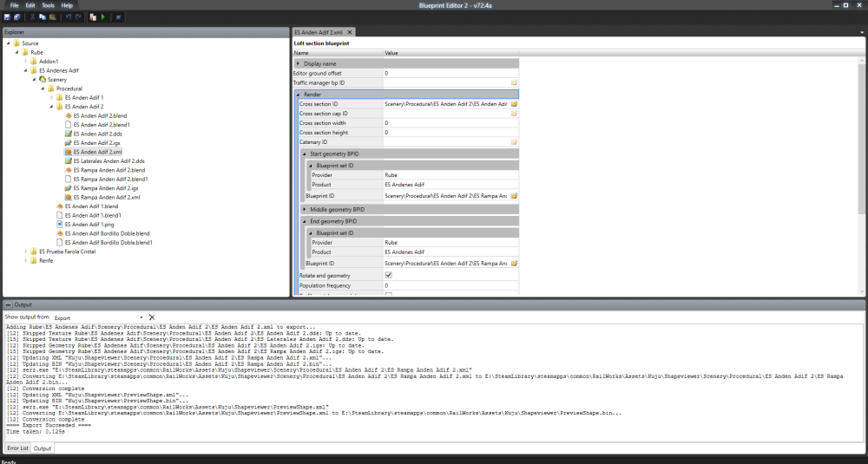Click the Save All toolbar icon
The image size is (868, 464).
tap(17, 16)
